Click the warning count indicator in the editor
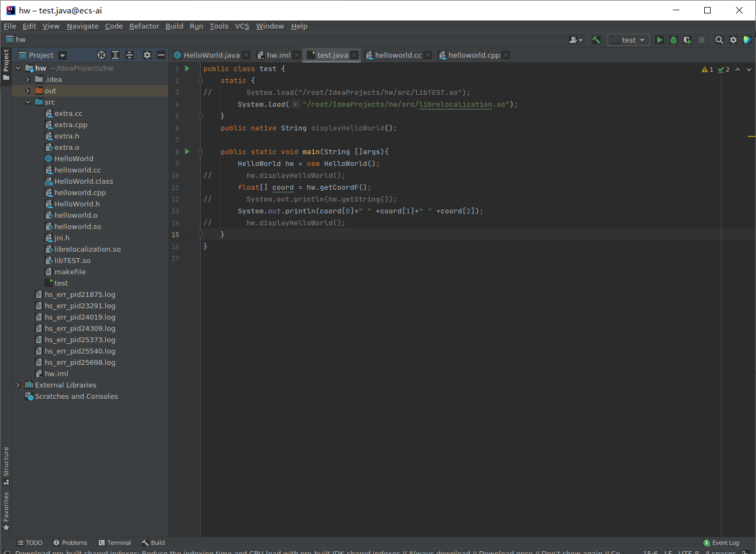756x554 pixels. (707, 70)
